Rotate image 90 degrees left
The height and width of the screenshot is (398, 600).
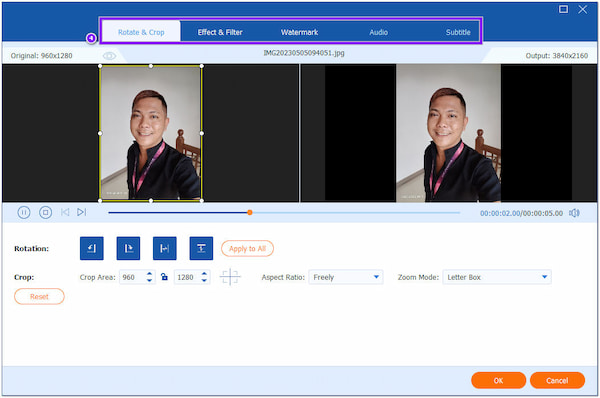tap(91, 248)
